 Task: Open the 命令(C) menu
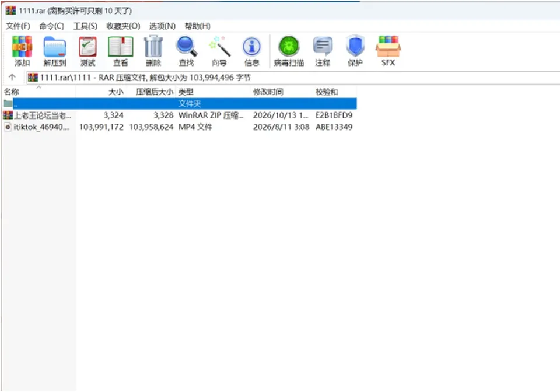pos(51,26)
